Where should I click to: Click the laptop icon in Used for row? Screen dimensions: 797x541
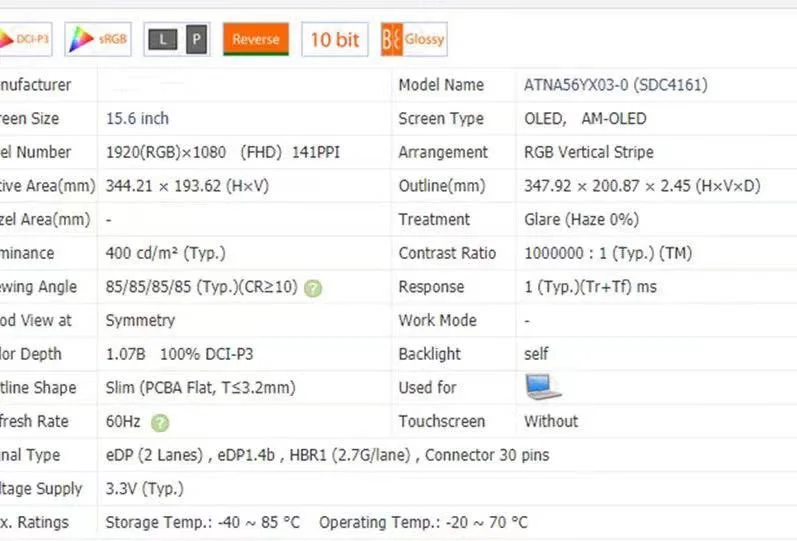pos(543,387)
